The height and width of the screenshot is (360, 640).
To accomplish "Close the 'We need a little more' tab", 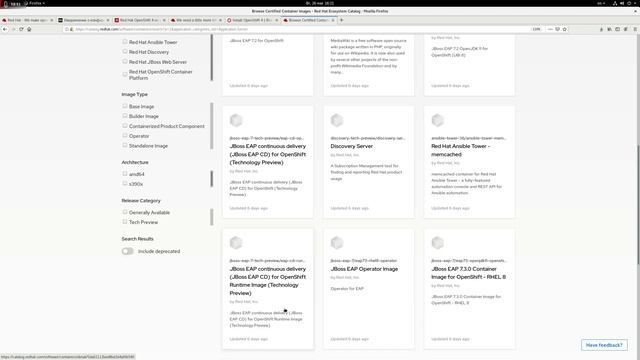I will coord(221,20).
